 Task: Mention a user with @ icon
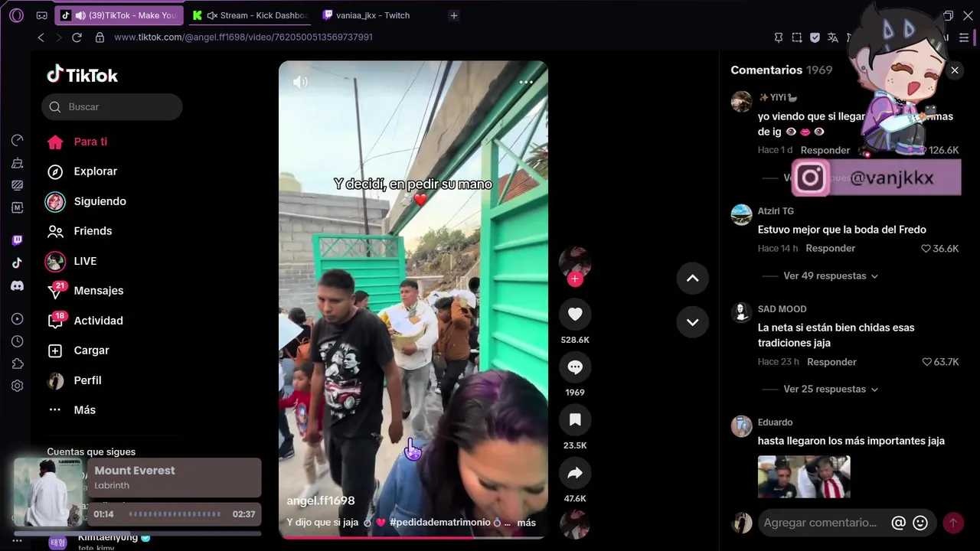click(899, 523)
